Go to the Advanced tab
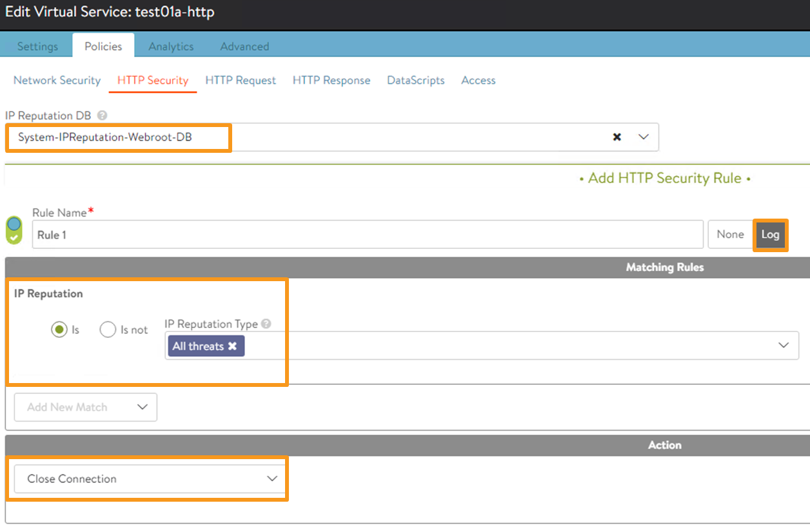This screenshot has width=810, height=532. click(x=244, y=46)
